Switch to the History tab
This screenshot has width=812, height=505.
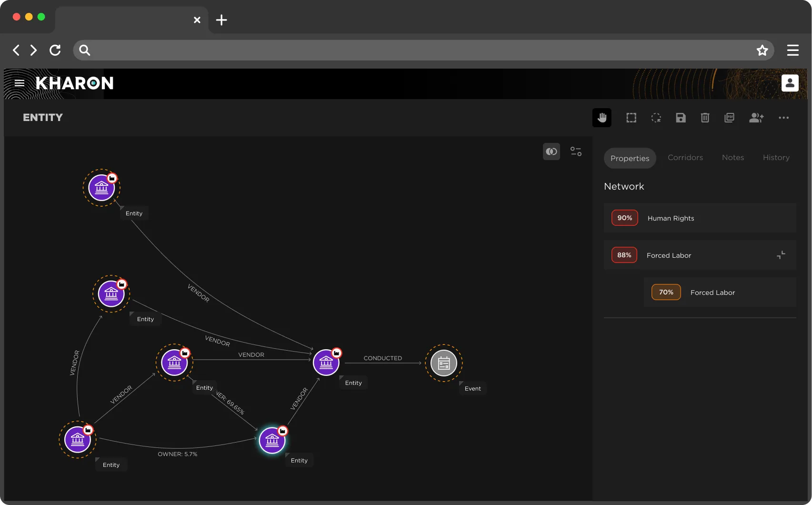tap(776, 158)
